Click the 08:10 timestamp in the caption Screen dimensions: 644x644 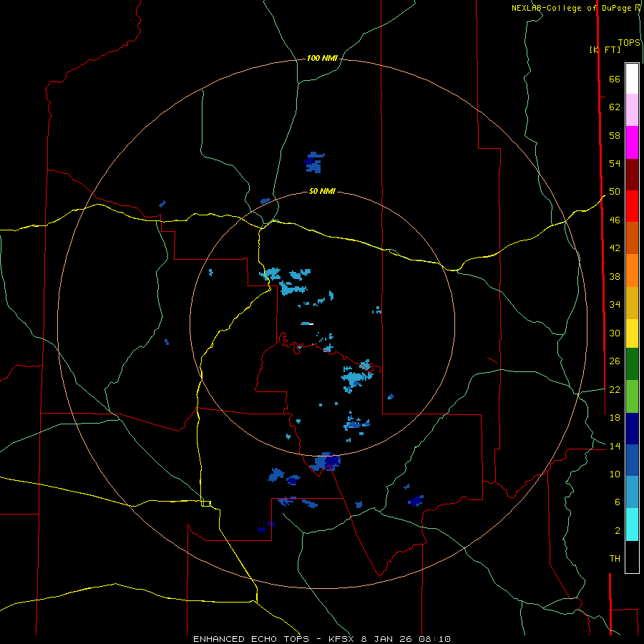[x=434, y=639]
